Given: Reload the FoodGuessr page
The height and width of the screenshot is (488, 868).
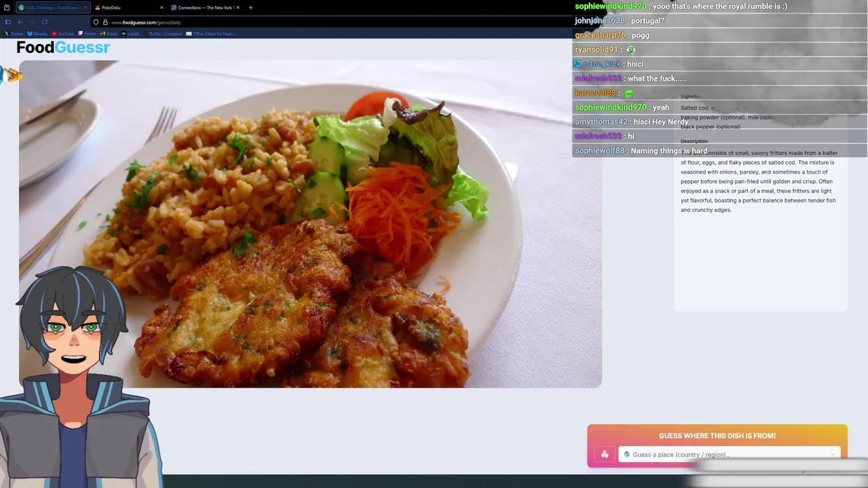Looking at the screenshot, I should (x=45, y=22).
